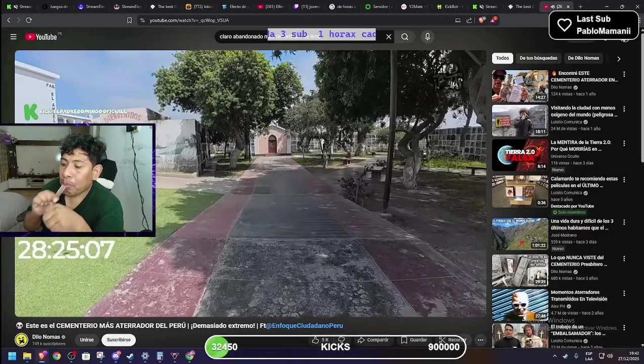Open Google Chrome from the taskbar
Image resolution: width=644 pixels, height=364 pixels.
point(57,356)
